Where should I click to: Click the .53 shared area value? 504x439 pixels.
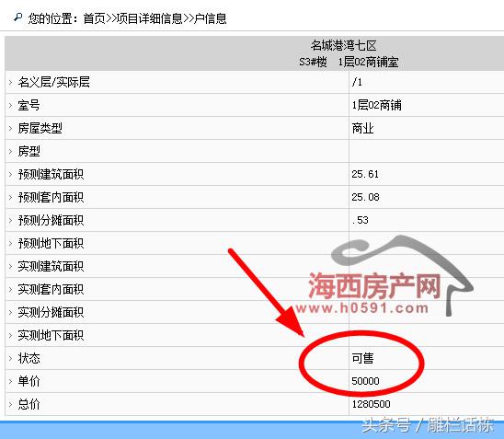tap(360, 220)
